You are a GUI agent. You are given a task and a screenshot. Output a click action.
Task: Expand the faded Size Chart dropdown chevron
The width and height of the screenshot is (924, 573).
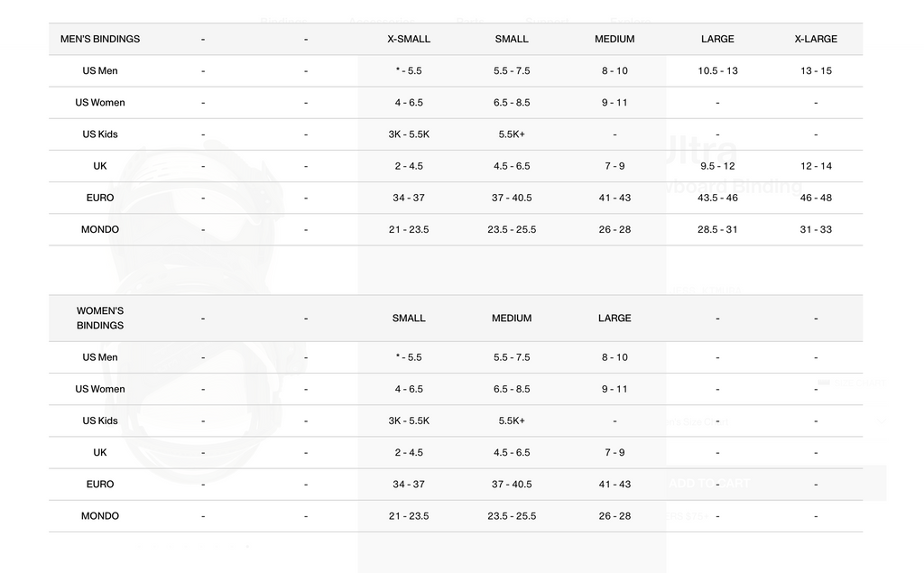(882, 421)
